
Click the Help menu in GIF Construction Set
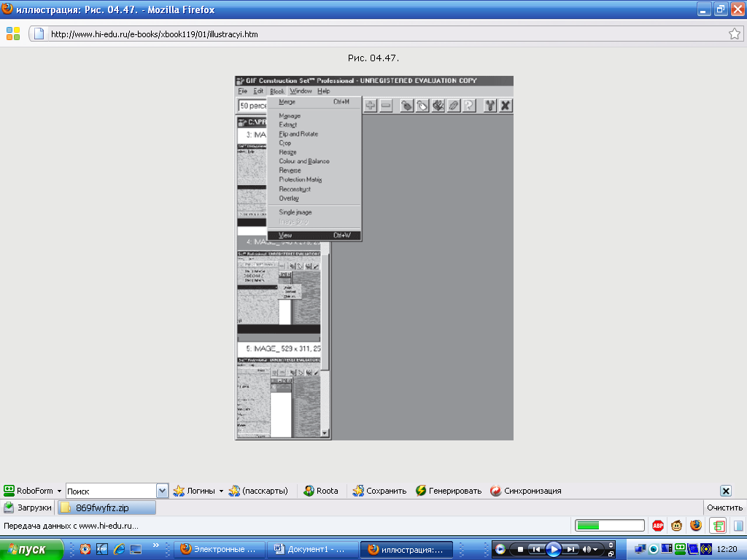click(323, 91)
